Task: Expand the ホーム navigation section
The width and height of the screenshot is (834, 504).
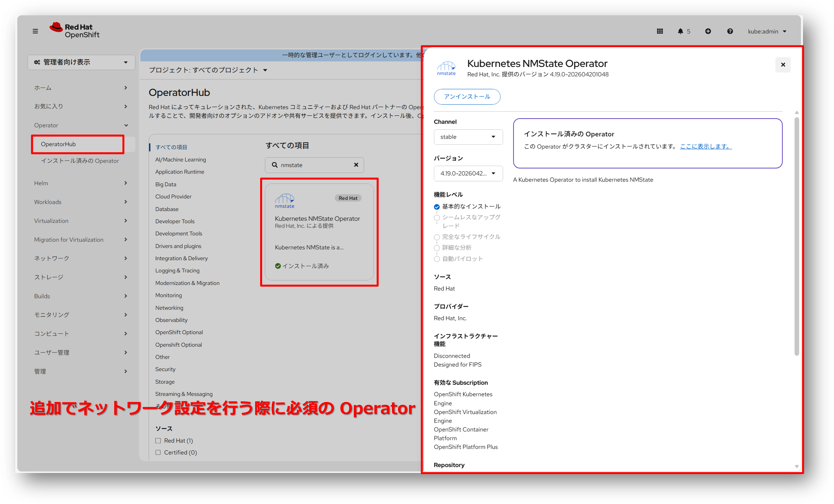Action: (81, 88)
